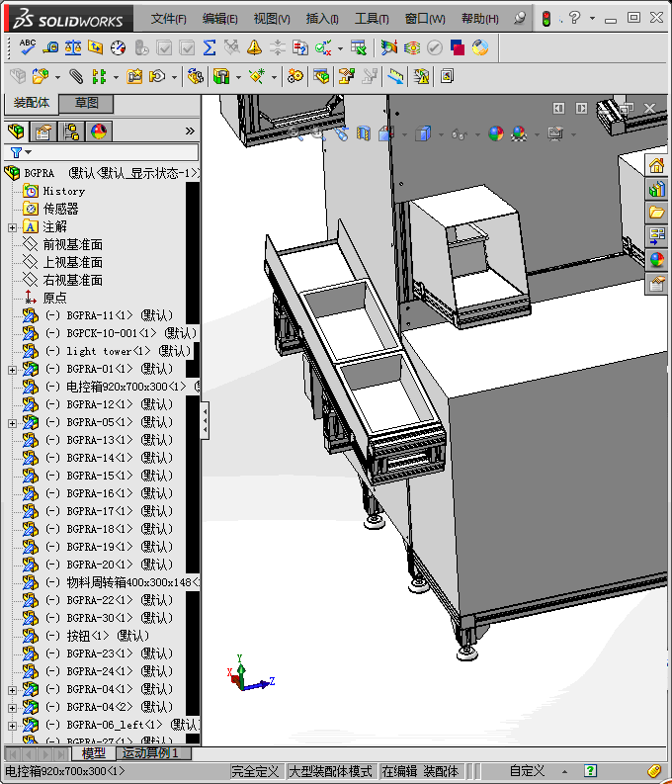672x784 pixels.
Task: Click the Insert Components icon
Action: pyautogui.click(x=41, y=76)
